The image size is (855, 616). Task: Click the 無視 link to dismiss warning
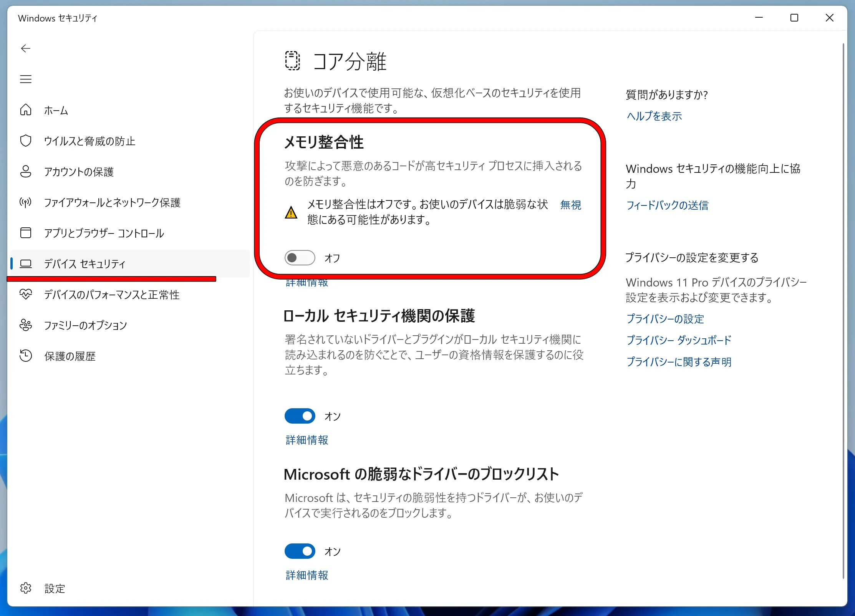(570, 205)
